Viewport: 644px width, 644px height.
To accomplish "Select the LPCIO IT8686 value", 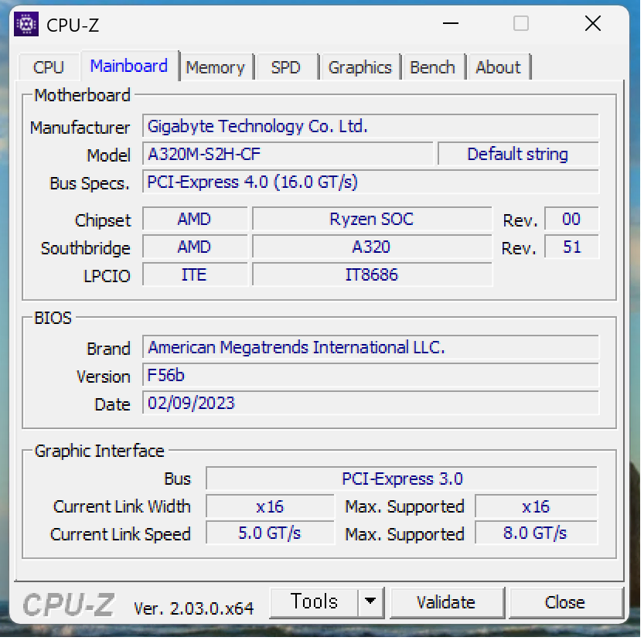I will pos(372,274).
